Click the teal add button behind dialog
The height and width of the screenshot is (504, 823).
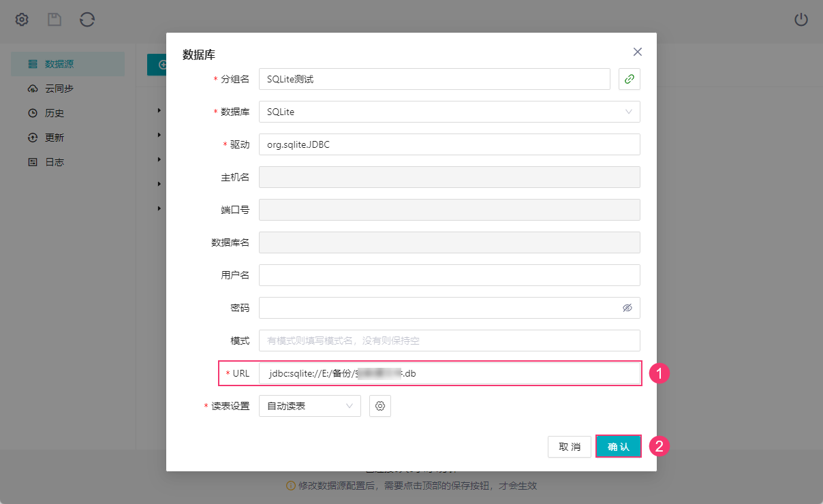157,65
